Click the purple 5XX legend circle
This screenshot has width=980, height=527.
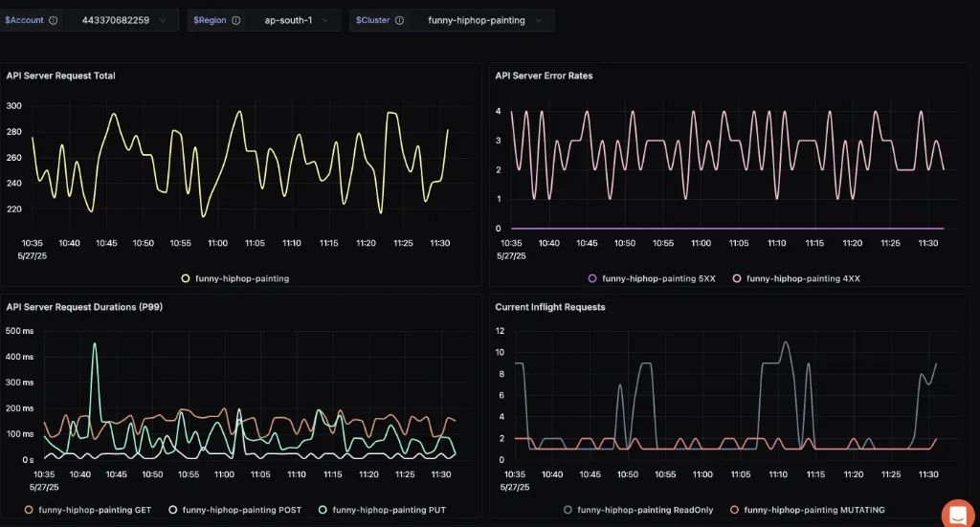pyautogui.click(x=592, y=278)
